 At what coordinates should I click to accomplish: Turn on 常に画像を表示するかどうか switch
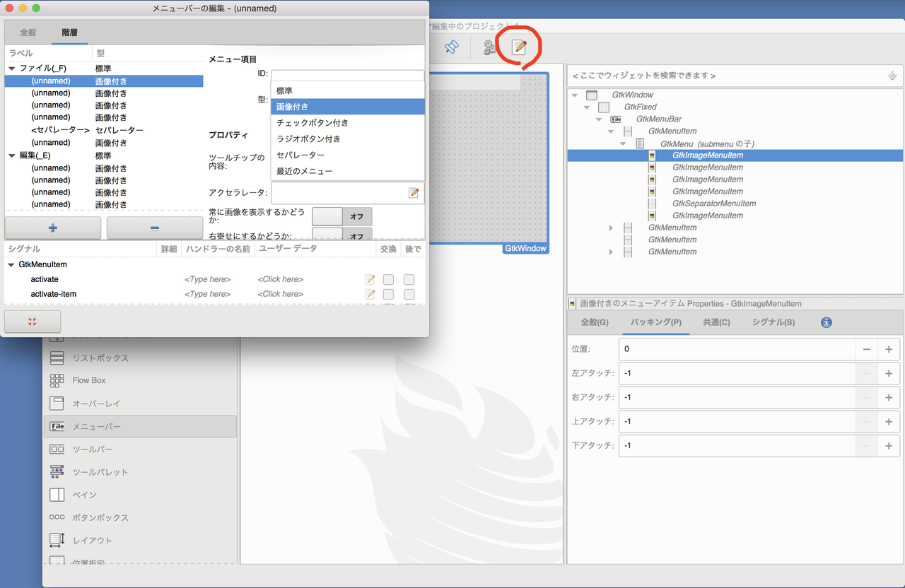point(341,216)
